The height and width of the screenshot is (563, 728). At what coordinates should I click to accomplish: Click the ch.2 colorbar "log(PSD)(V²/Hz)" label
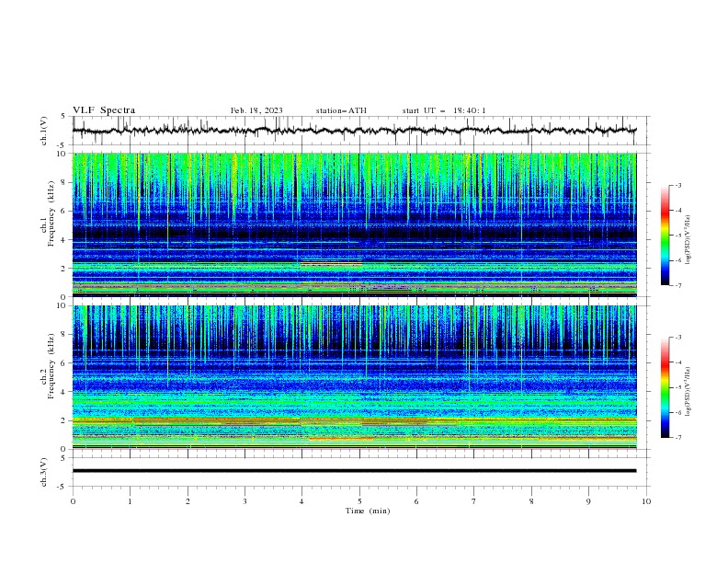[688, 391]
